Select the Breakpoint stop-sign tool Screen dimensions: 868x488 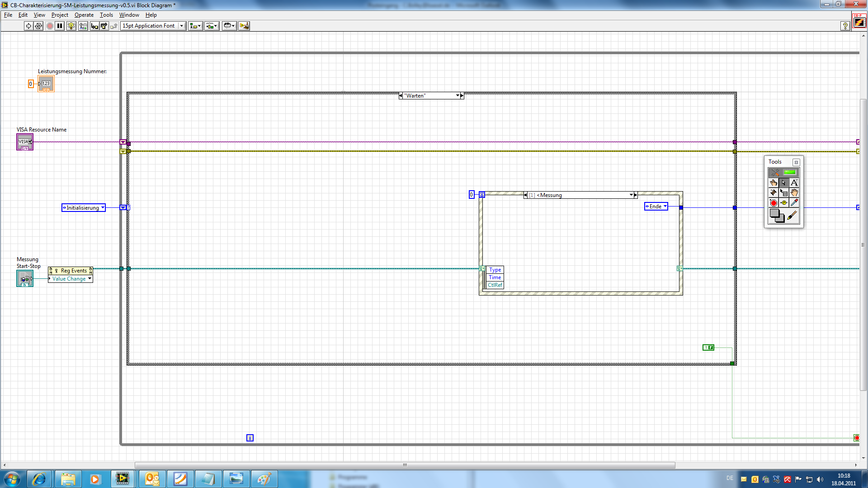click(x=774, y=203)
